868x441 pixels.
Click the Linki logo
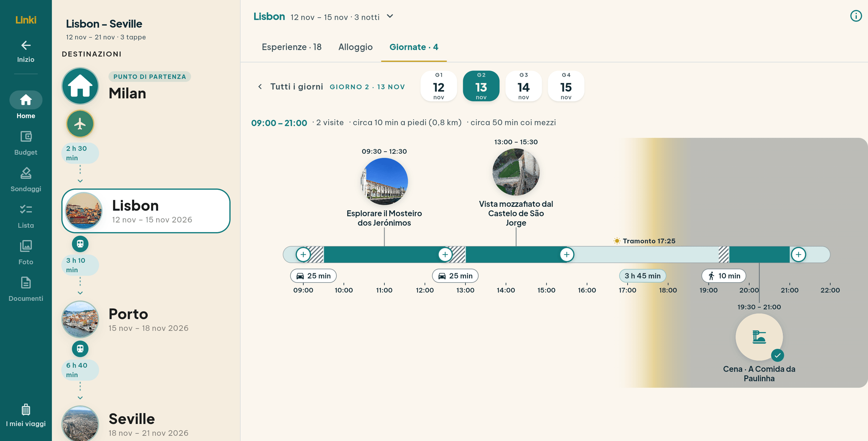coord(26,20)
